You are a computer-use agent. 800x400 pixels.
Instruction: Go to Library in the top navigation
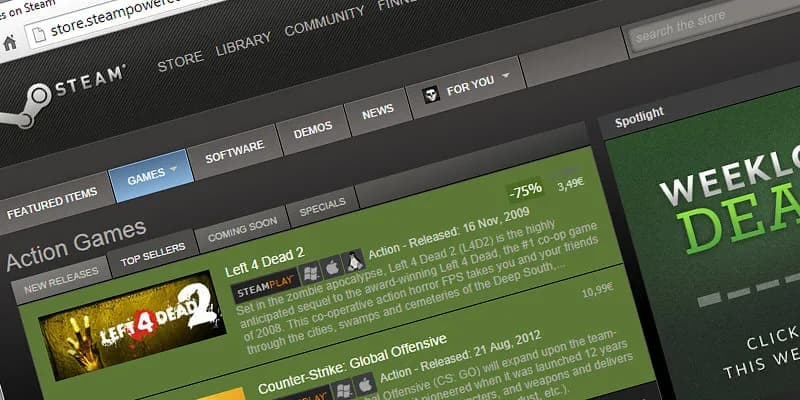[x=243, y=40]
